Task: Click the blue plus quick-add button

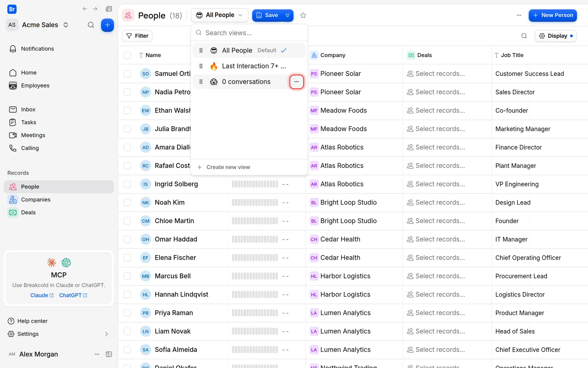Action: 107,25
